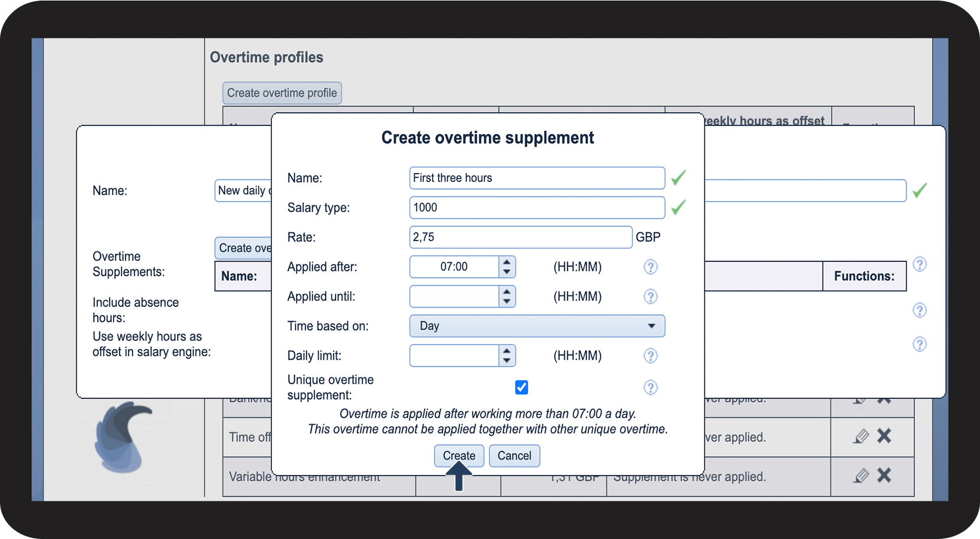Click delete X in Time off row

(x=884, y=436)
